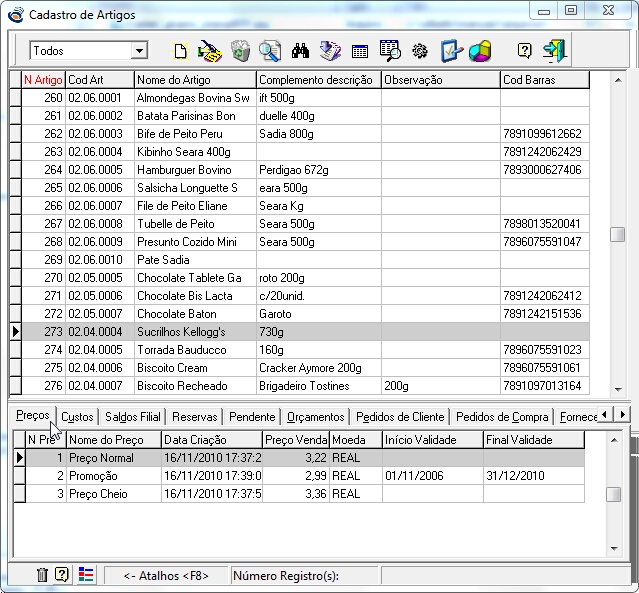The width and height of the screenshot is (639, 593).
Task: Sort by N Artigo column header
Action: point(43,80)
